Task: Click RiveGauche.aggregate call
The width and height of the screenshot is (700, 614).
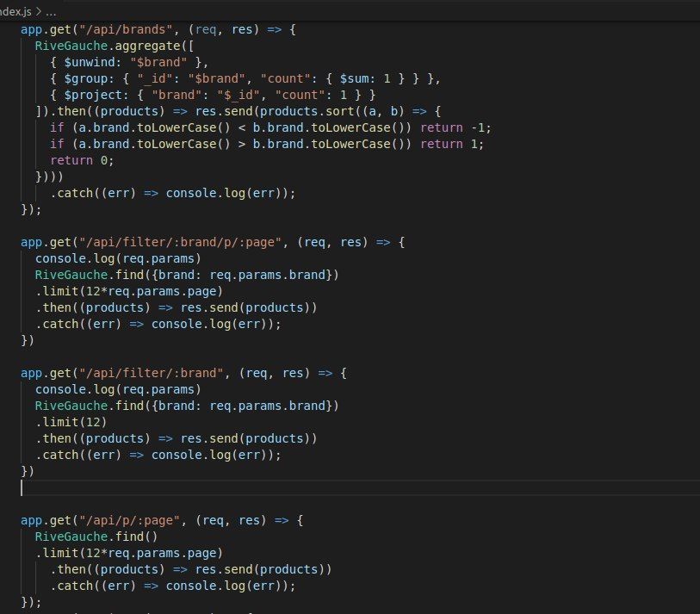Action: (114, 46)
